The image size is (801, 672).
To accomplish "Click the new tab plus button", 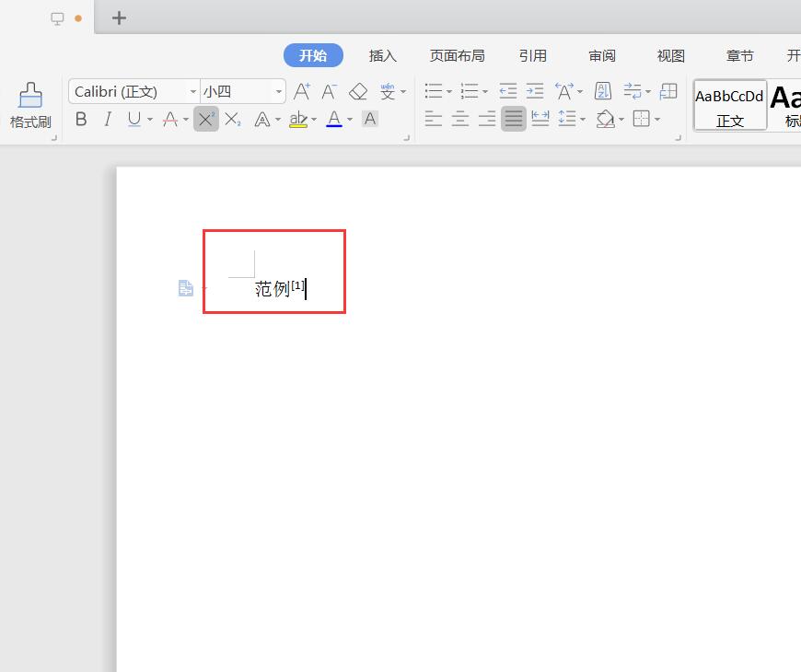I will [x=119, y=17].
